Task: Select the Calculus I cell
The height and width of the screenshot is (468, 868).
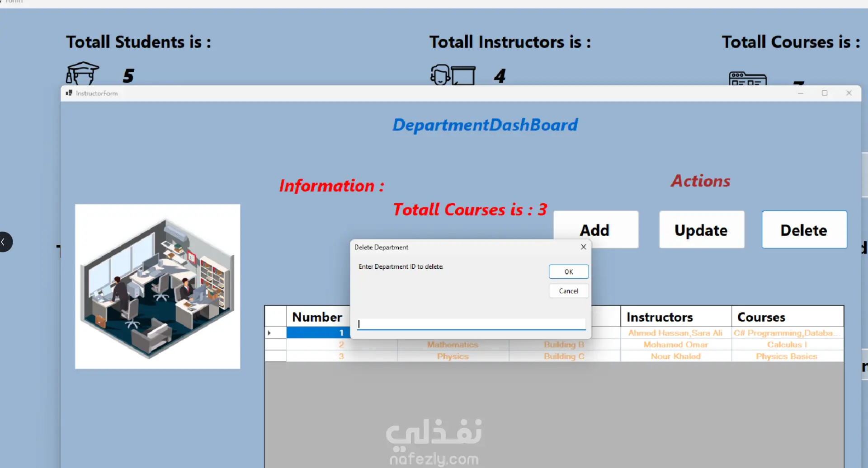Action: click(788, 345)
